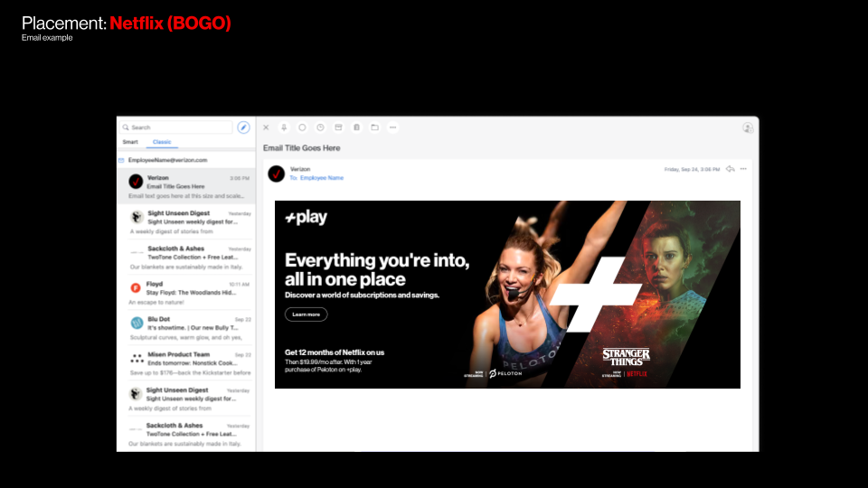Pin the email using the pin icon

point(284,127)
